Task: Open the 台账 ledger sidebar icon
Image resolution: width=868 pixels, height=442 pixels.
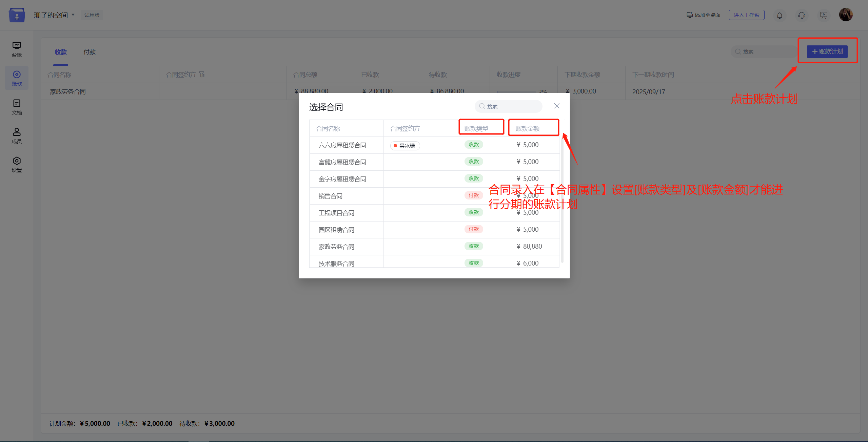Action: coord(17,49)
